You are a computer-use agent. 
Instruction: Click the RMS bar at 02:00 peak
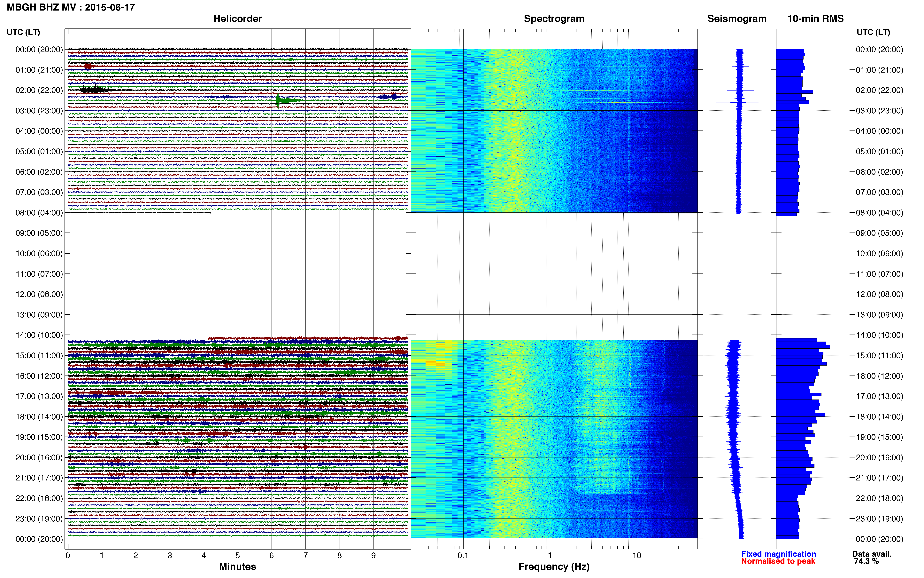point(795,92)
